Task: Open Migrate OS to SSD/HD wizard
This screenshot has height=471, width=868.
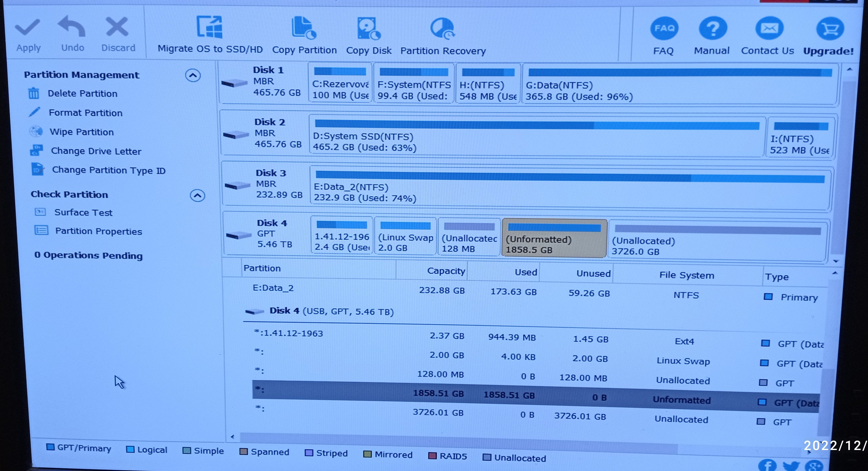Action: 210,28
